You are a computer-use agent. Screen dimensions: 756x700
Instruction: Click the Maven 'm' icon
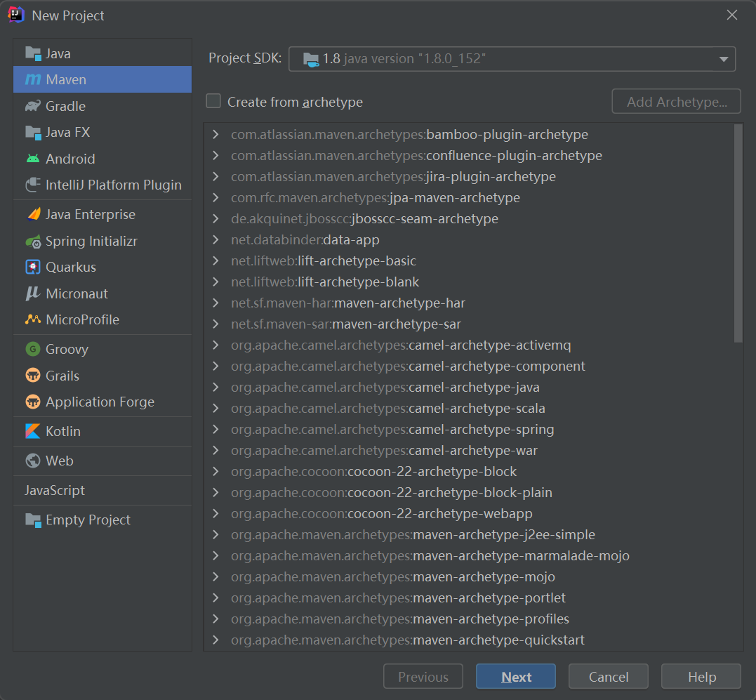(x=33, y=79)
